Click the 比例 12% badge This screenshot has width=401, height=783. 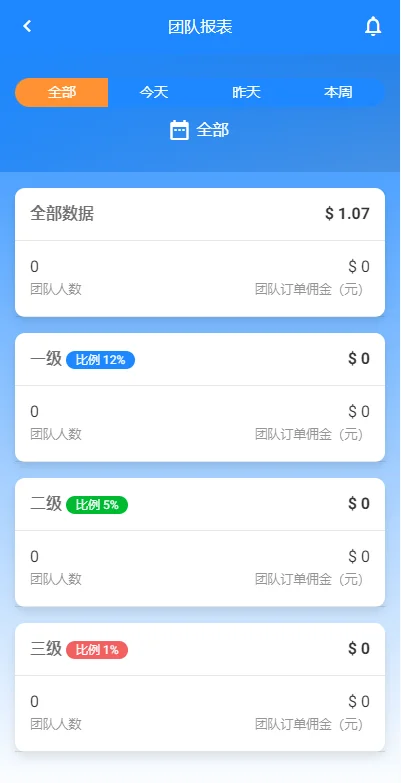100,360
